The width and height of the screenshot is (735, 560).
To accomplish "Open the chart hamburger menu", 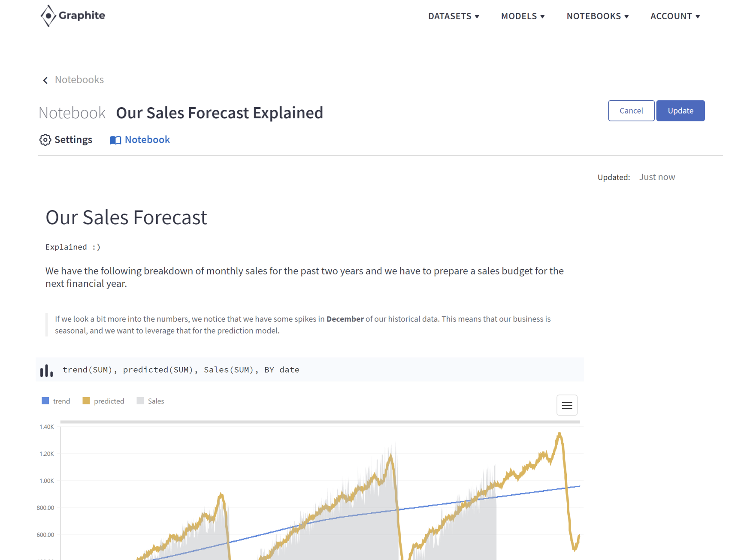I will click(x=567, y=405).
